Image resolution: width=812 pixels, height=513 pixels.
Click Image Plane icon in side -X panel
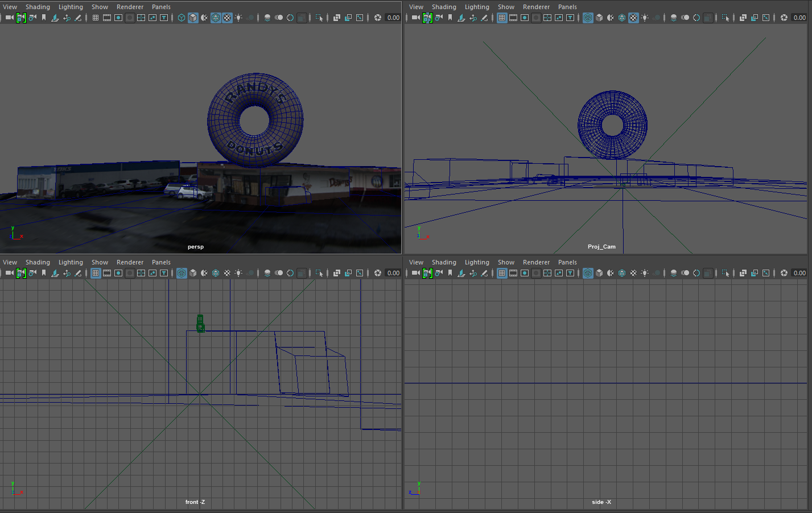point(461,273)
